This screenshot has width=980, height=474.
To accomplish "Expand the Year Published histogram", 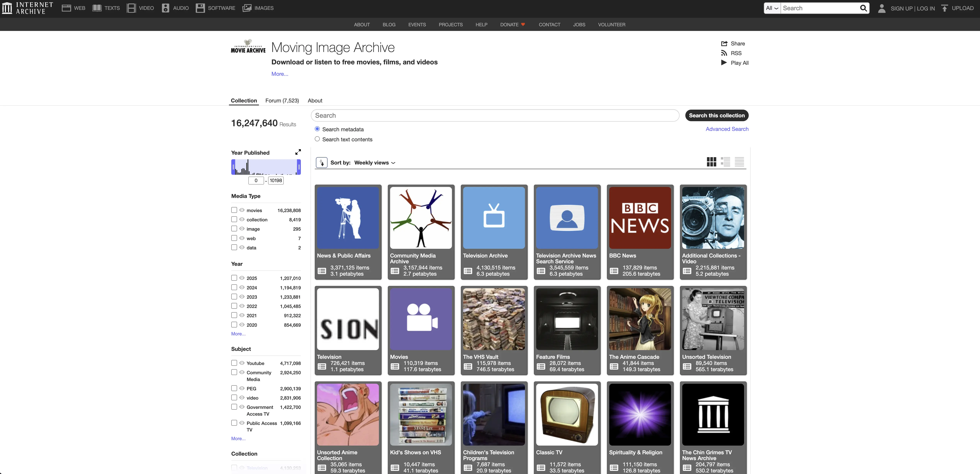I will click(x=298, y=152).
